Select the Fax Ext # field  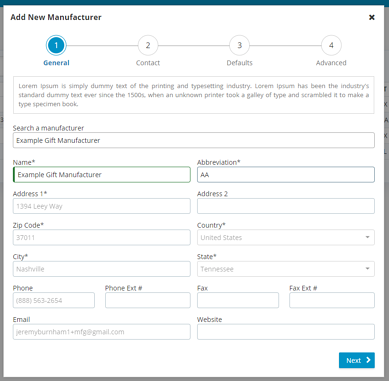pyautogui.click(x=332, y=300)
